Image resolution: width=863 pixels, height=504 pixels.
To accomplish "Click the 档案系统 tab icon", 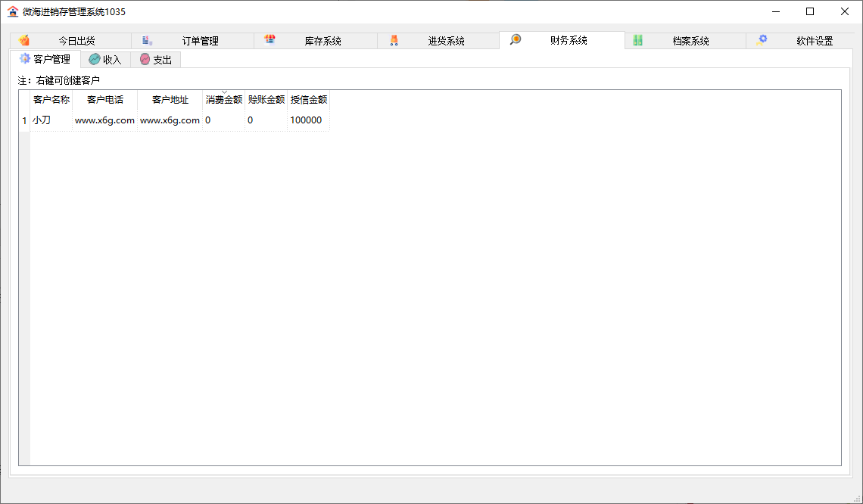I will [x=638, y=41].
